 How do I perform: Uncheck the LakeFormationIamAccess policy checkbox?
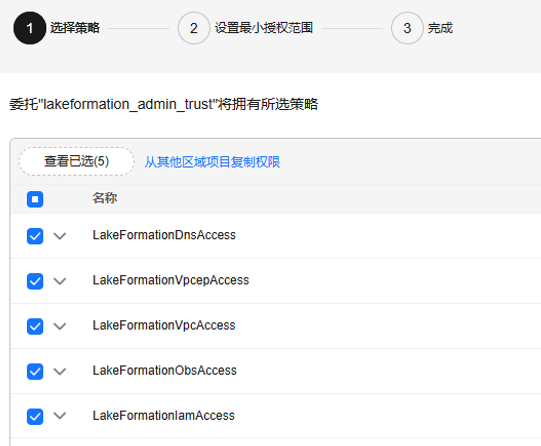(x=35, y=416)
